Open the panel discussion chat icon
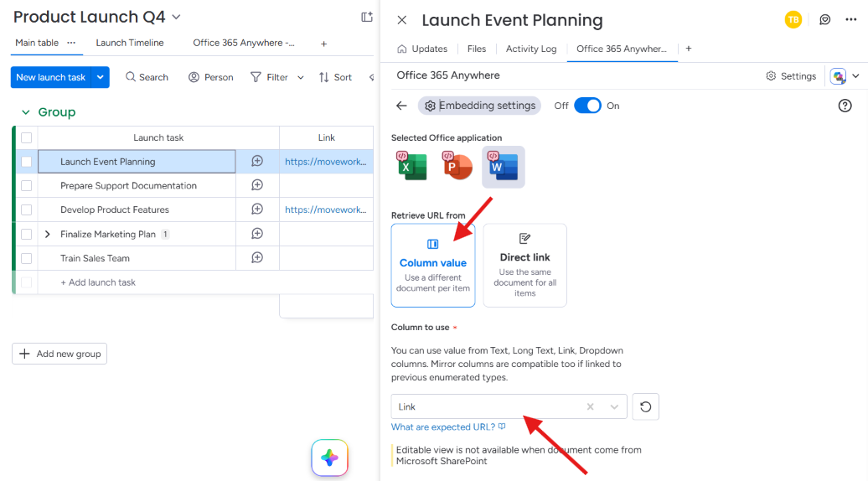 [x=824, y=20]
